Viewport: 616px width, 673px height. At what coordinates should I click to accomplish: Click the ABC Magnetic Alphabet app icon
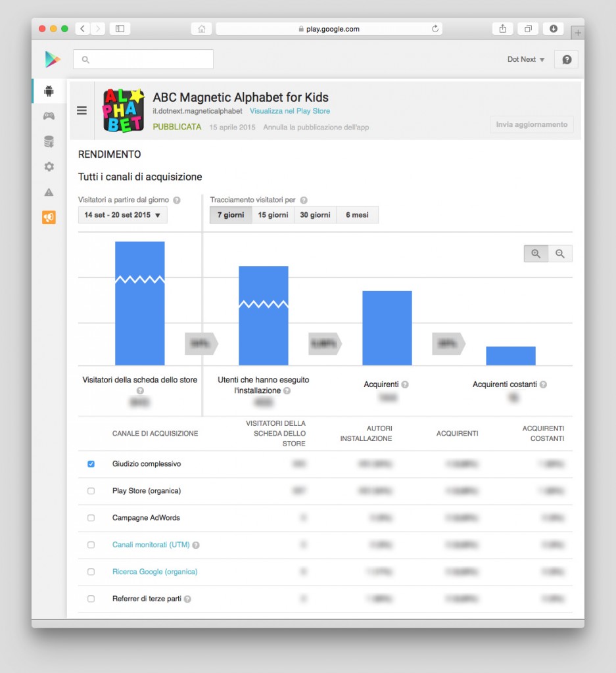124,110
